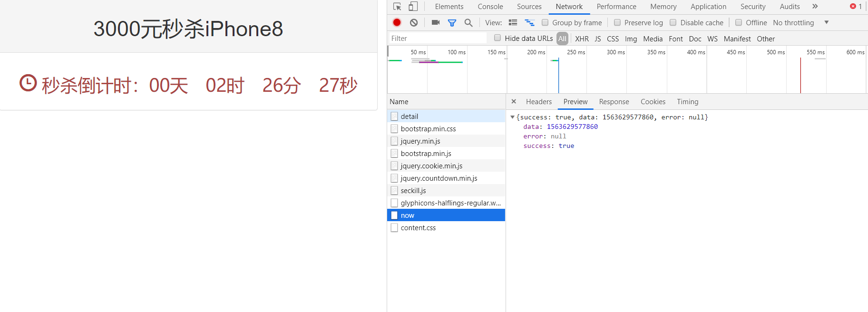Filter requests by WS
868x312 pixels.
(712, 39)
